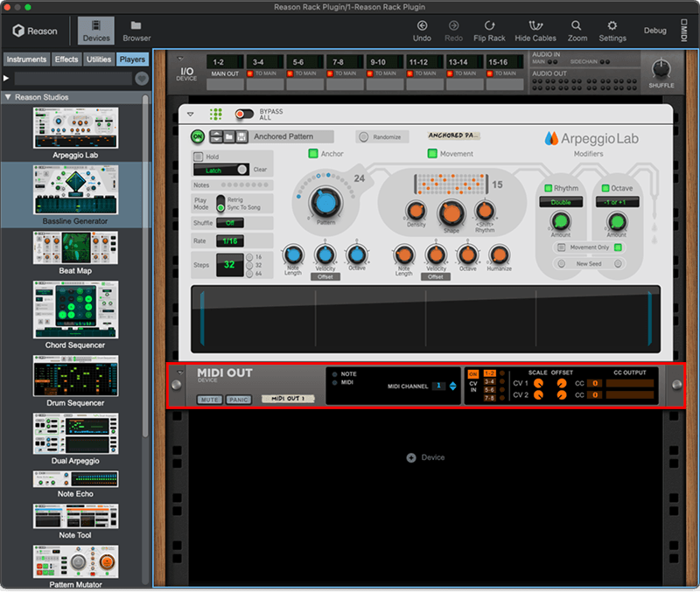
Task: Click the browser search input field
Action: pyautogui.click(x=73, y=79)
